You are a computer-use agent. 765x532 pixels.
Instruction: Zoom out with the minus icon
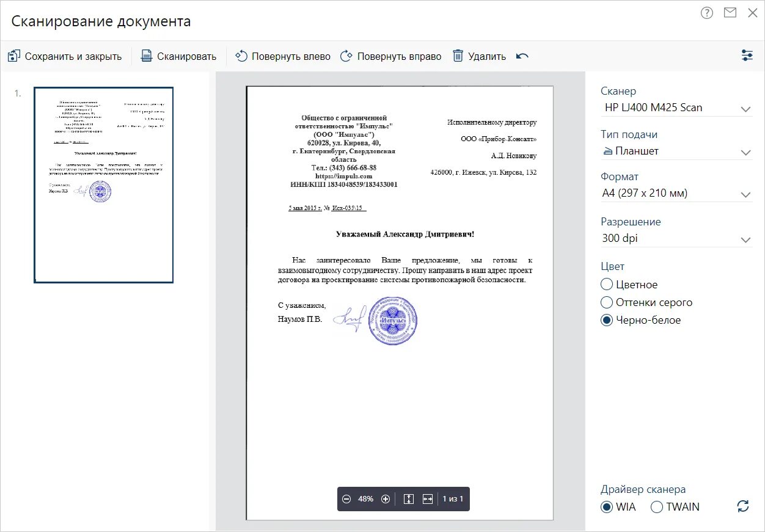click(x=346, y=499)
